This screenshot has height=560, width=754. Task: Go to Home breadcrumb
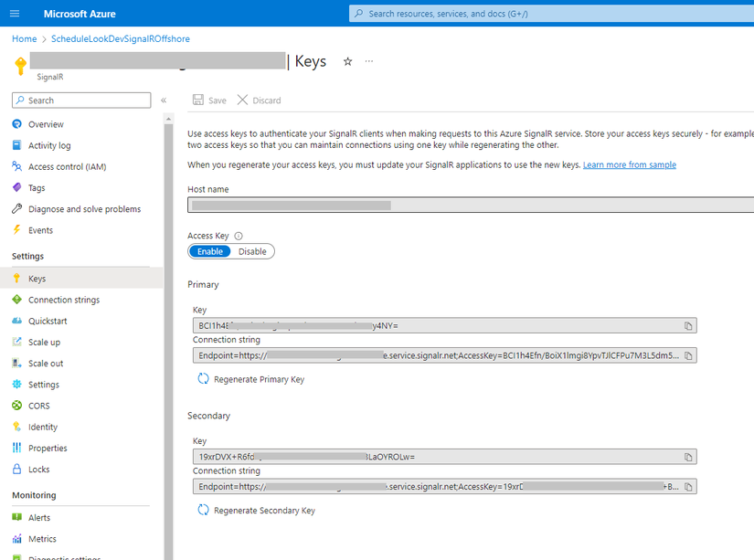pos(24,39)
